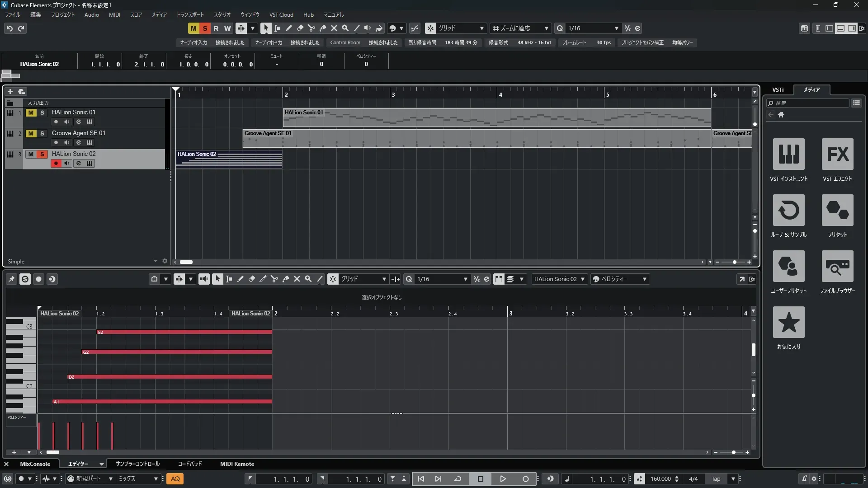Open the MixConsole lower zone tab
The width and height of the screenshot is (868, 488).
tap(35, 464)
